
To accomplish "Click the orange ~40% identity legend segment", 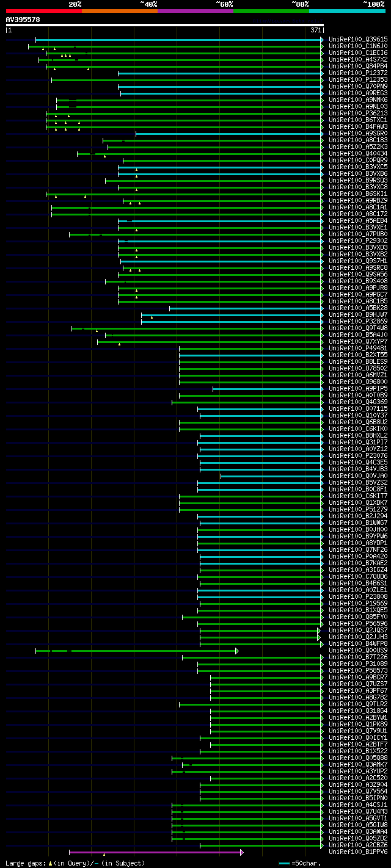I will click(119, 10).
